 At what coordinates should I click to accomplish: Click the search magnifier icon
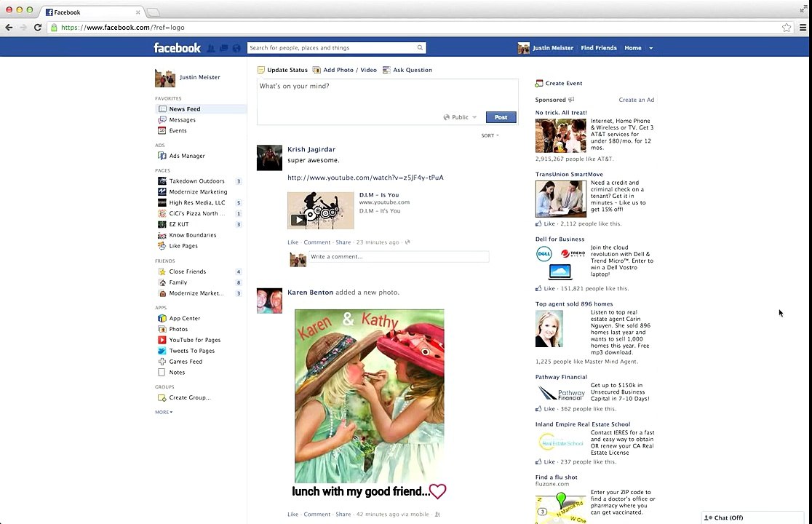coord(420,47)
